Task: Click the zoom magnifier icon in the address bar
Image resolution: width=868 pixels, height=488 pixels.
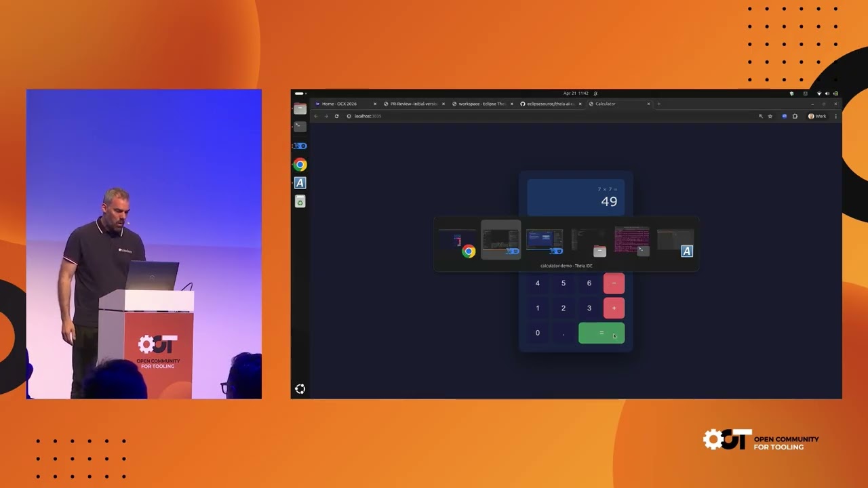Action: click(760, 116)
